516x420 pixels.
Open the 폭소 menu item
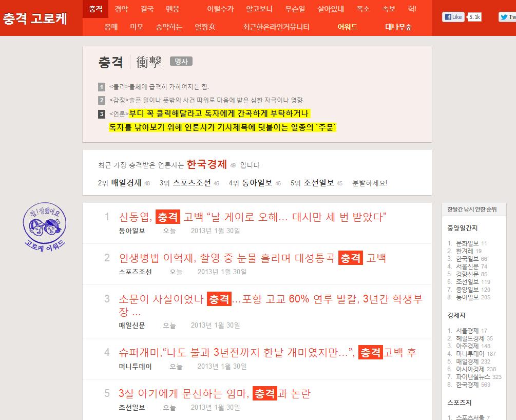(363, 9)
